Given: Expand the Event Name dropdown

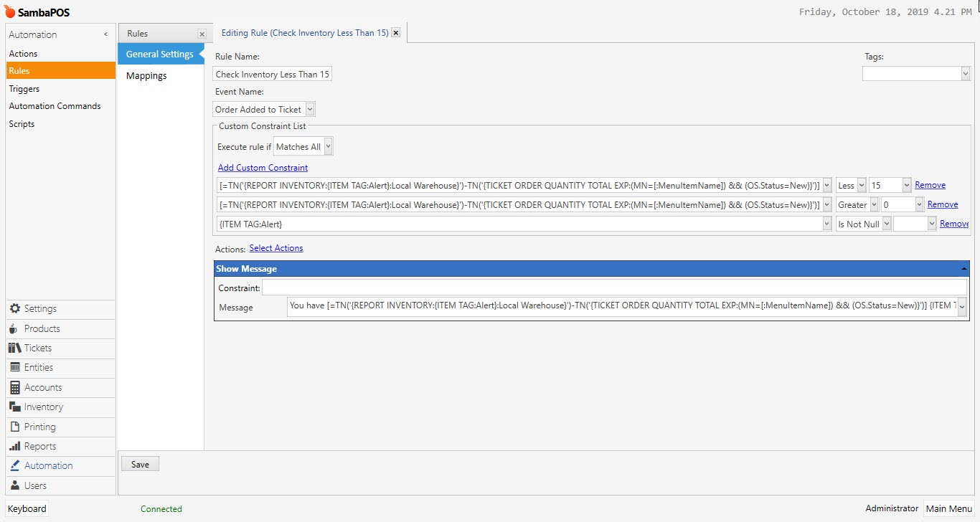Looking at the screenshot, I should (x=310, y=109).
